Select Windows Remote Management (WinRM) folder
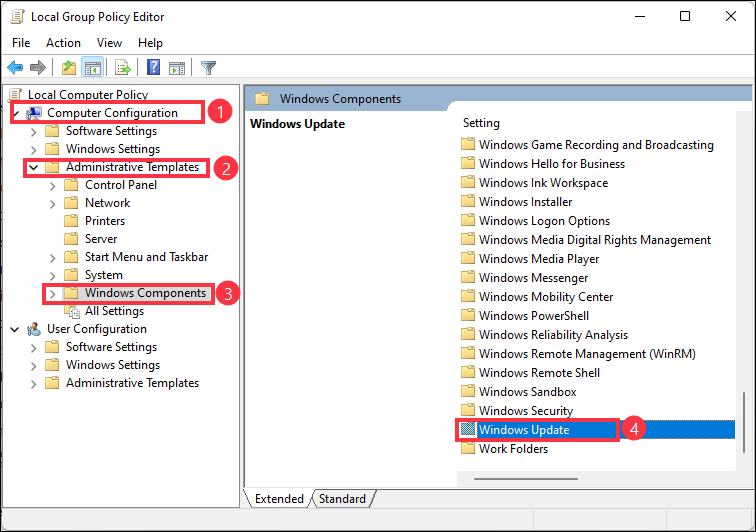The width and height of the screenshot is (756, 532). [x=587, y=354]
